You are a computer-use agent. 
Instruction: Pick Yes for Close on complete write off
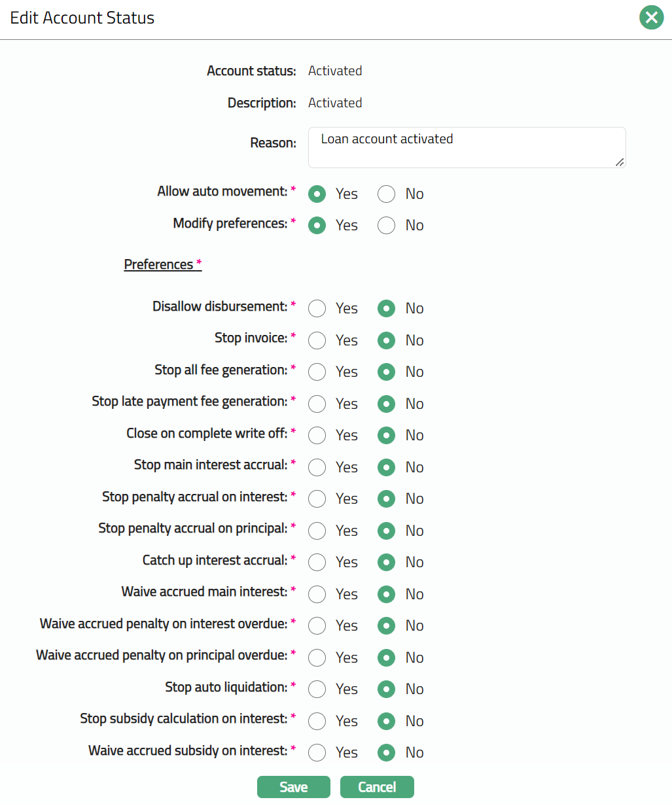[317, 436]
